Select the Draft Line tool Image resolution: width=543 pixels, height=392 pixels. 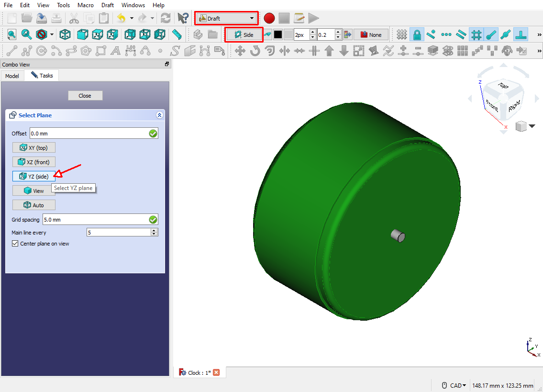click(x=12, y=51)
